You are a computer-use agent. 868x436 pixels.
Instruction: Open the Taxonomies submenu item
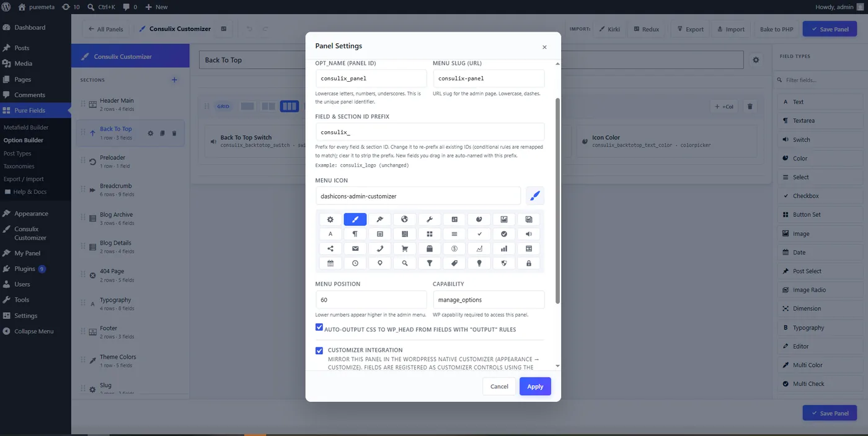(19, 166)
